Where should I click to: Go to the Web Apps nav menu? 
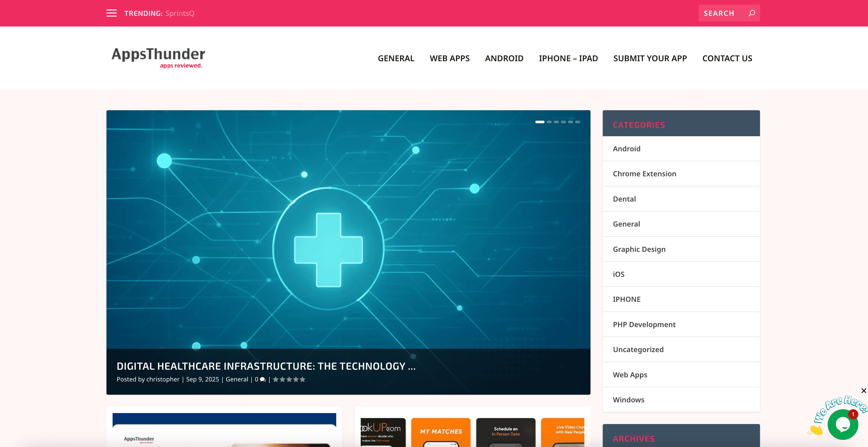click(450, 58)
